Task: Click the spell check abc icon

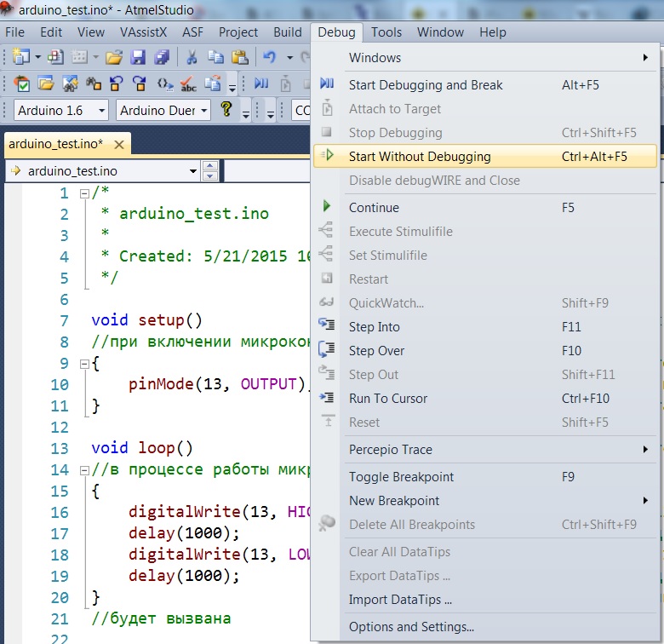Action: 189,84
